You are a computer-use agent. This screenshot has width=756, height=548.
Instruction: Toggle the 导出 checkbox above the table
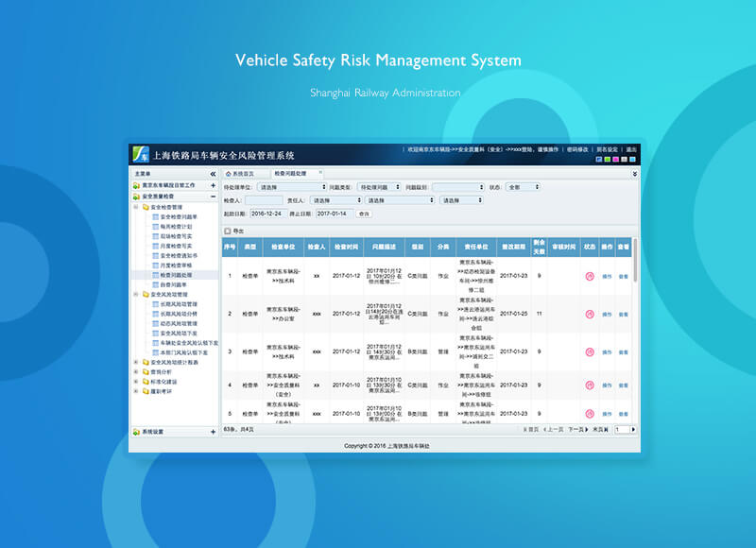(x=227, y=231)
